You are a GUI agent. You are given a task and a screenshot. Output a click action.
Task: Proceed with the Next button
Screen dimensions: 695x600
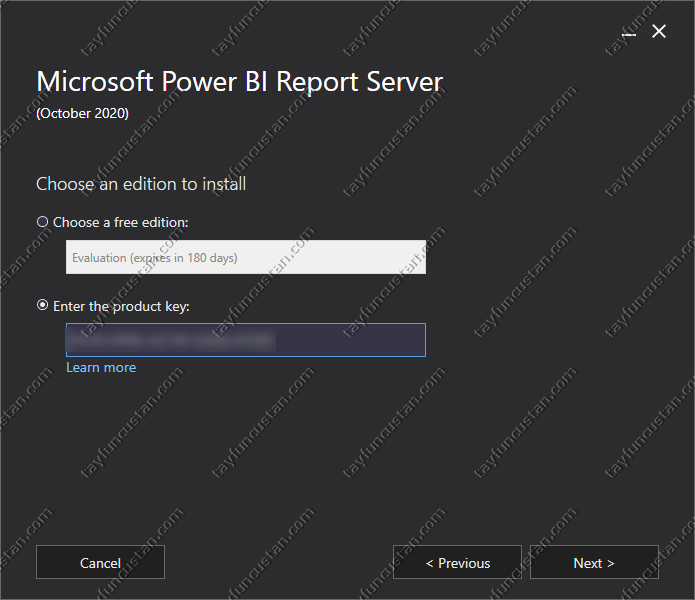pyautogui.click(x=594, y=562)
